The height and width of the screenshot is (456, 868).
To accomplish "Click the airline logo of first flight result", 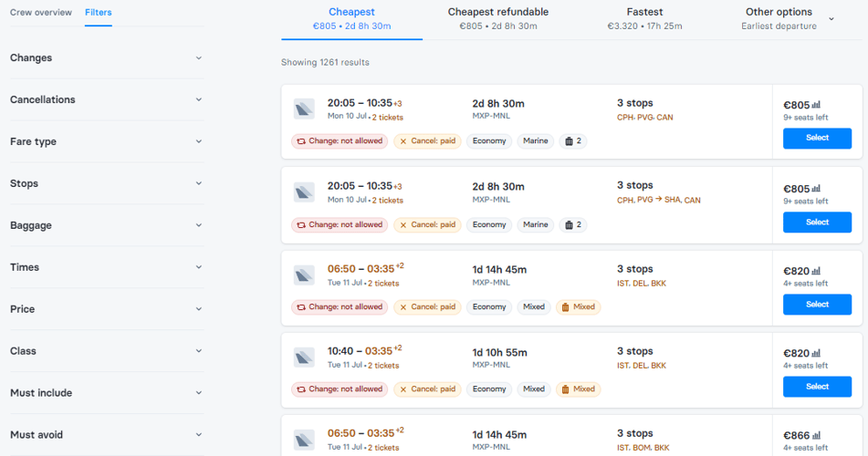I will click(x=304, y=109).
